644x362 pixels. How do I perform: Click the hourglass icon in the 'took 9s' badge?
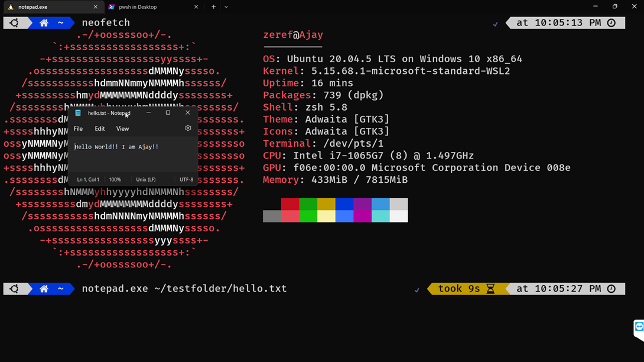490,289
